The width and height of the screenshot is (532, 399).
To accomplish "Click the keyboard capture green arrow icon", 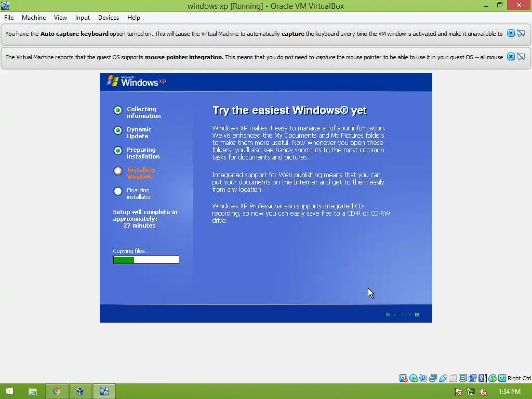I will 502,378.
